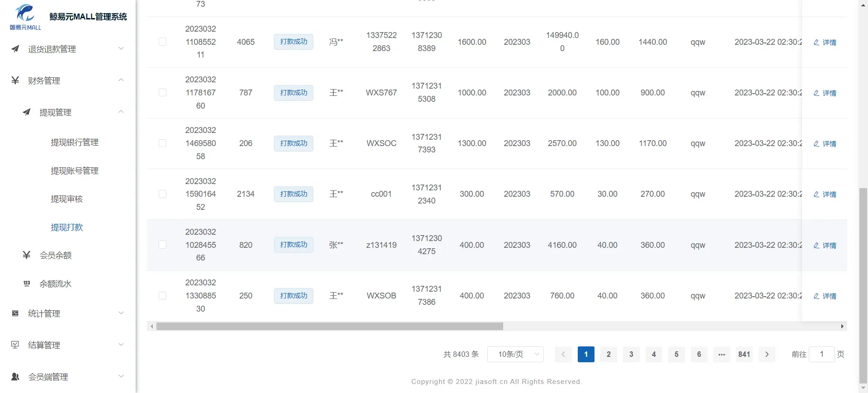The image size is (868, 393).
Task: Open 余额流水 menu item
Action: pyautogui.click(x=56, y=284)
